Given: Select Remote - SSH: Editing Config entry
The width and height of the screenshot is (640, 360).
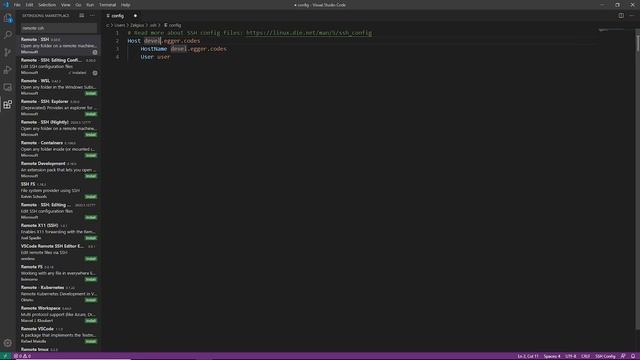Looking at the screenshot, I should click(59, 66).
